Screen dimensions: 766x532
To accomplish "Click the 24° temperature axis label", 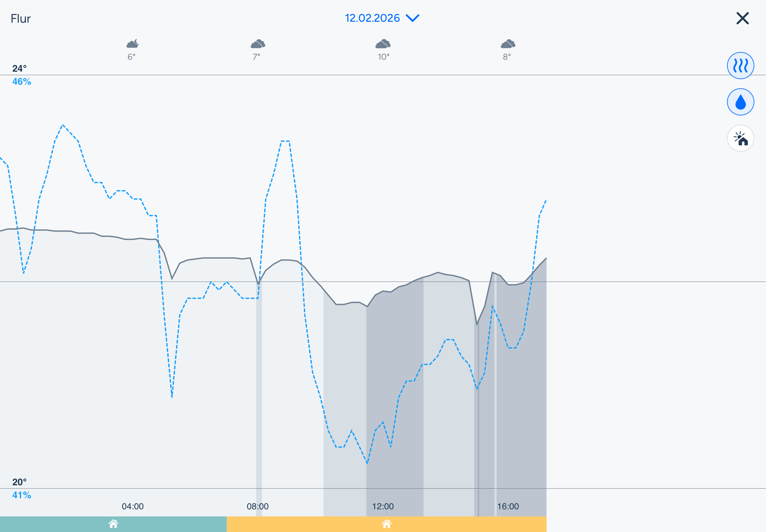I will click(x=19, y=68).
